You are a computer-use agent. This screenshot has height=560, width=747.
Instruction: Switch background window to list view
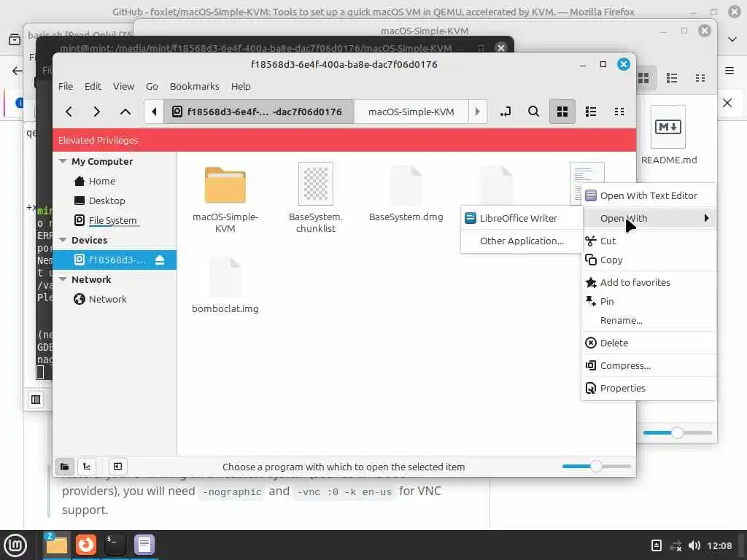point(672,77)
